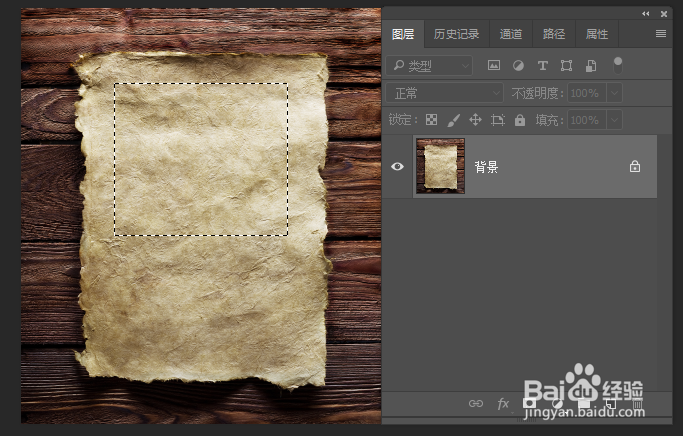The image size is (683, 436).
Task: Lock transparent pixels
Action: 431,120
